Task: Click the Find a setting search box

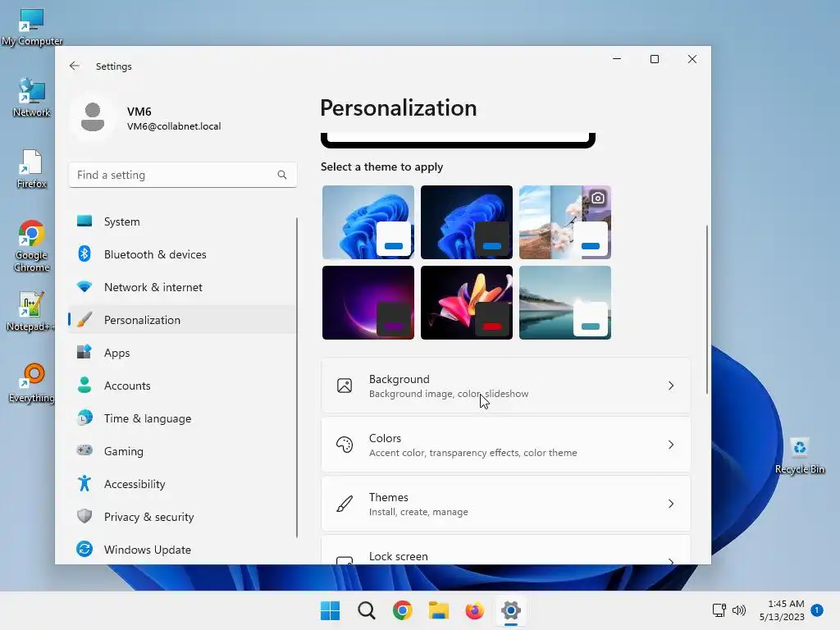Action: 183,175
